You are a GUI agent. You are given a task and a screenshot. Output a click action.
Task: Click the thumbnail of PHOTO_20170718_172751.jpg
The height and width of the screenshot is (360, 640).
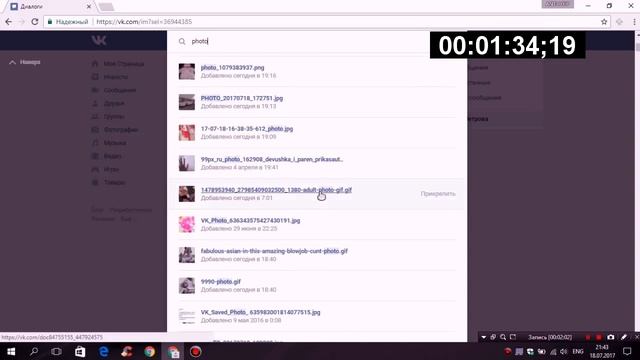[187, 102]
